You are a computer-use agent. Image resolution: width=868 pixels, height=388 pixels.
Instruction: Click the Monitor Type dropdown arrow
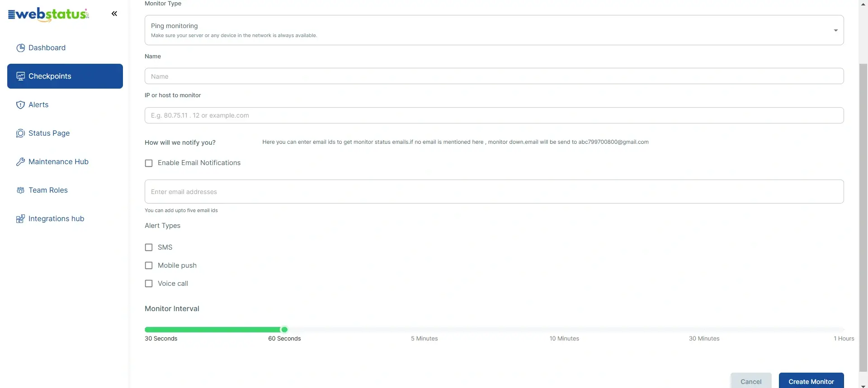pyautogui.click(x=835, y=30)
